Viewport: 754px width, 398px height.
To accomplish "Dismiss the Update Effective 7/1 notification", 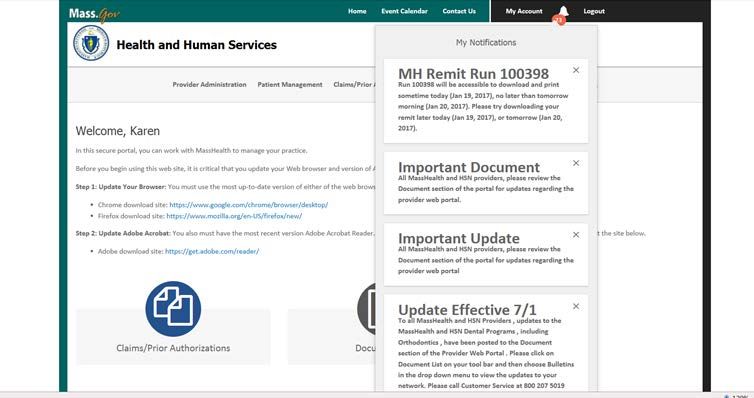I will [576, 306].
